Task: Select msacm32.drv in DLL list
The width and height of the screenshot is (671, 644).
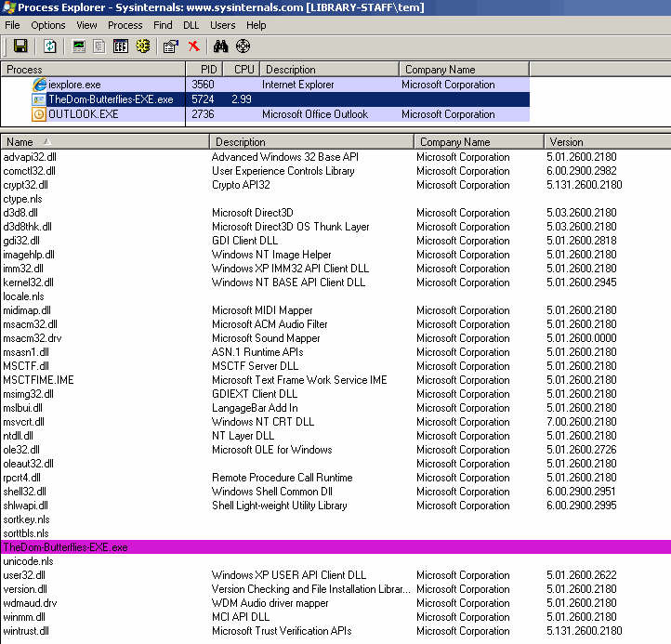Action: pos(33,338)
